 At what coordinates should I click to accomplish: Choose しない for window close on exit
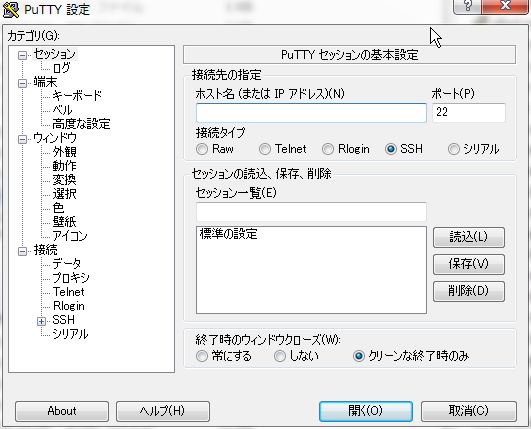[280, 356]
